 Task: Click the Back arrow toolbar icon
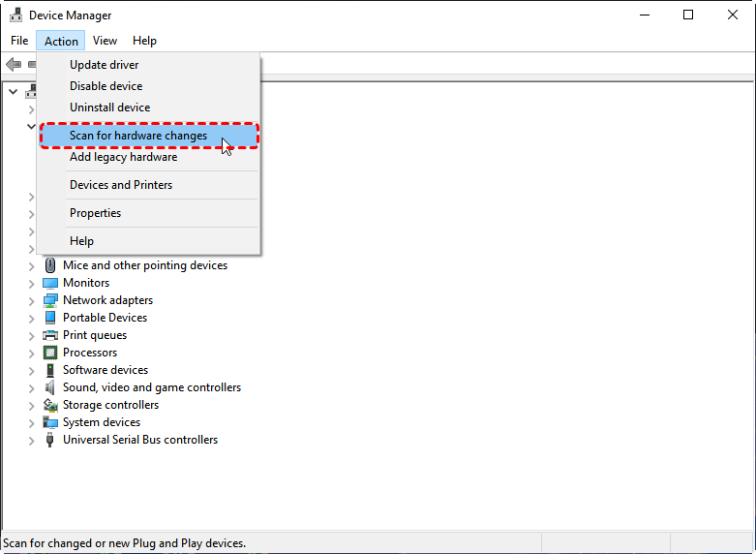[14, 65]
